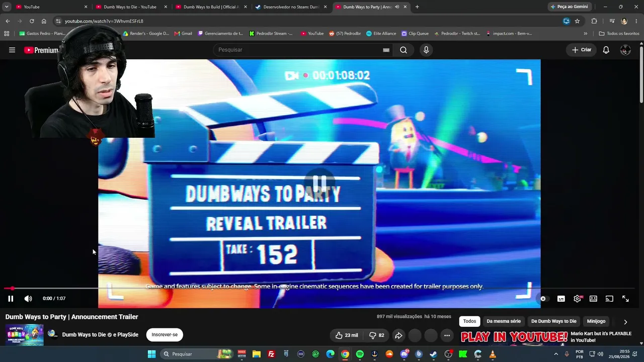The height and width of the screenshot is (362, 644).
Task: Reload the page with the refresh icon
Action: pos(32,21)
